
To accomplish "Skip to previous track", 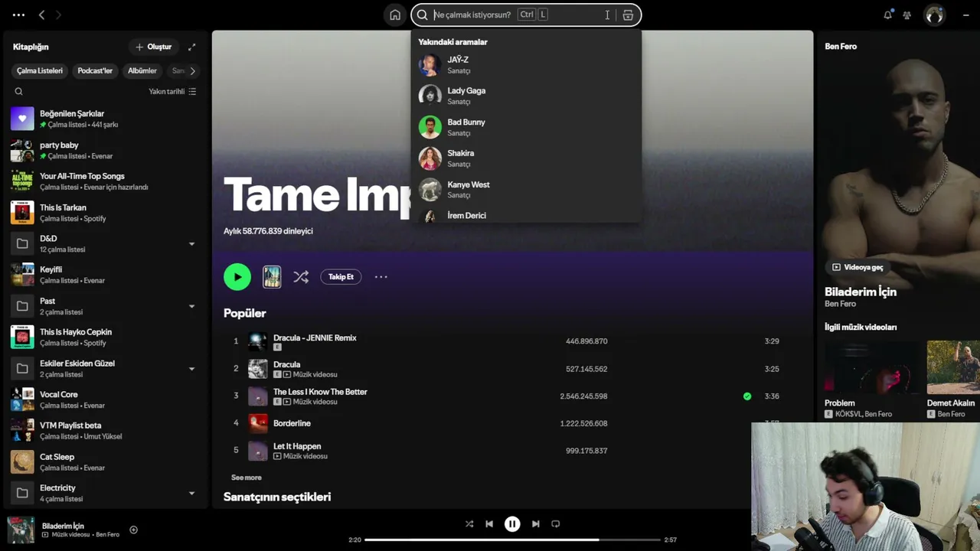I will 489,524.
